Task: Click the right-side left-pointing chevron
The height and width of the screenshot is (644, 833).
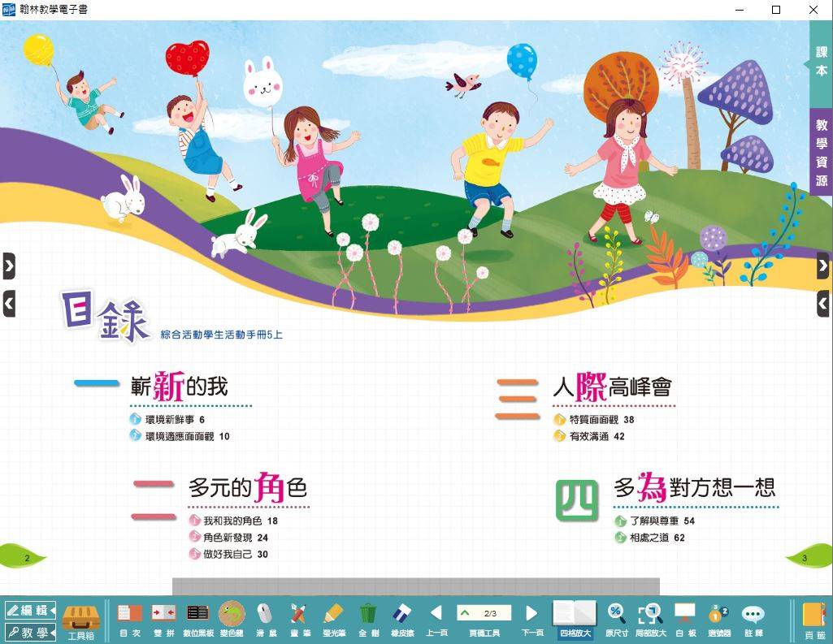Action: point(823,303)
